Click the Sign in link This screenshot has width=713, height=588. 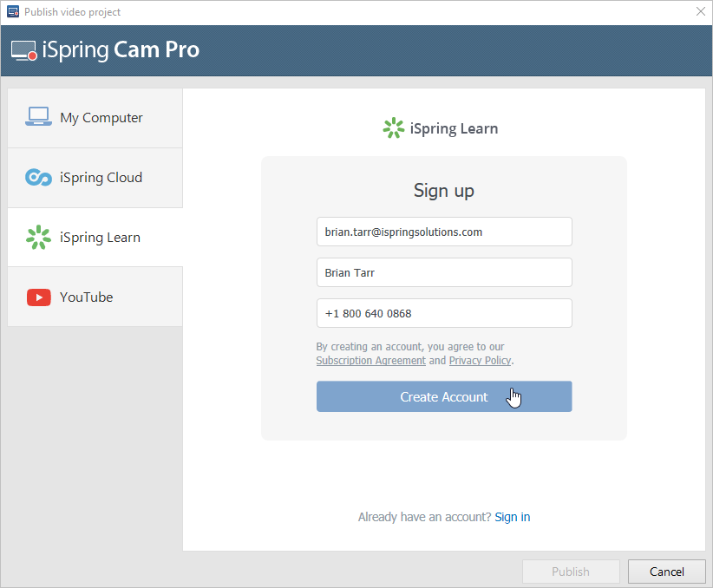[x=512, y=517]
